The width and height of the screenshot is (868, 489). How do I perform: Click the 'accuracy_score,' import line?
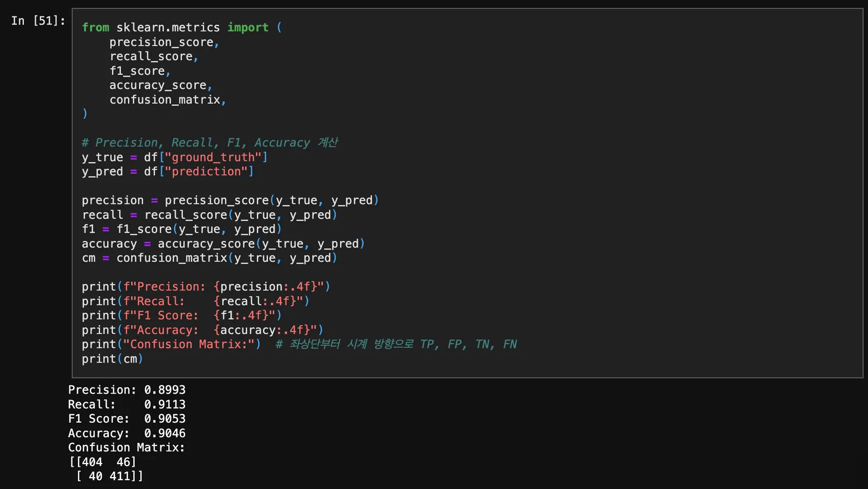(x=161, y=85)
